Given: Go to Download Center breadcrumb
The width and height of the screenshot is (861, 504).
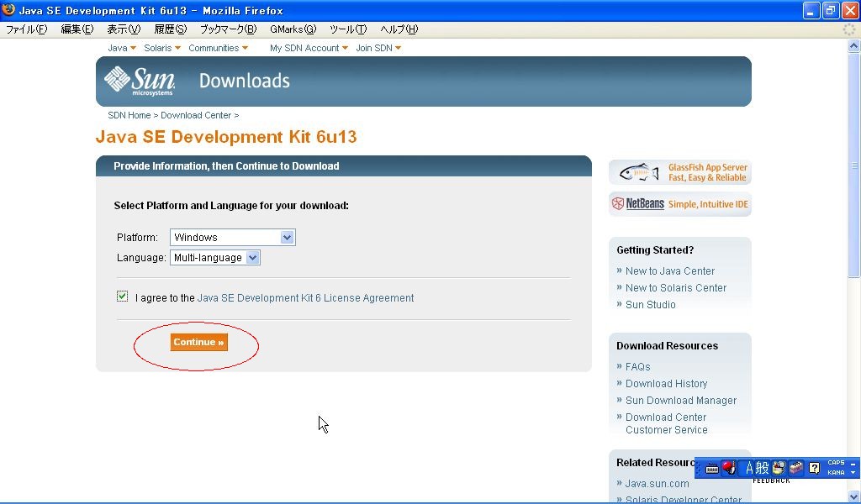Looking at the screenshot, I should [x=196, y=115].
